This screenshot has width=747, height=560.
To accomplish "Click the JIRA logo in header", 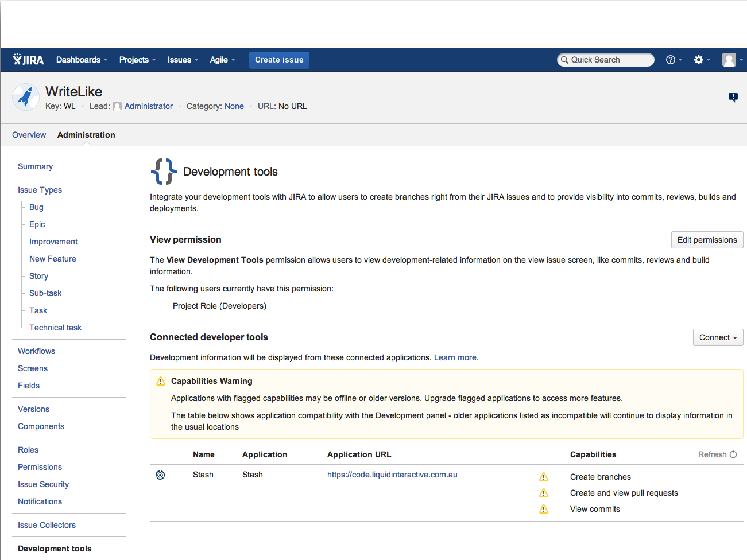I will [x=28, y=60].
